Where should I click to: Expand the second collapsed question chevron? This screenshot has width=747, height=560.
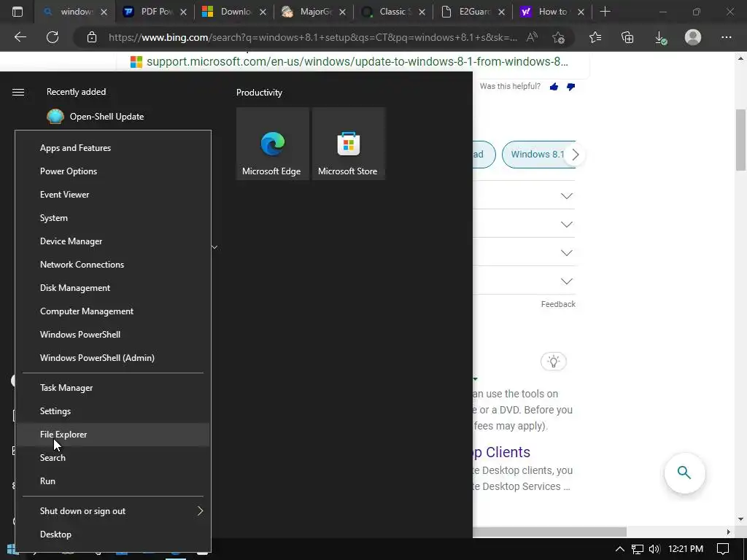tap(566, 225)
